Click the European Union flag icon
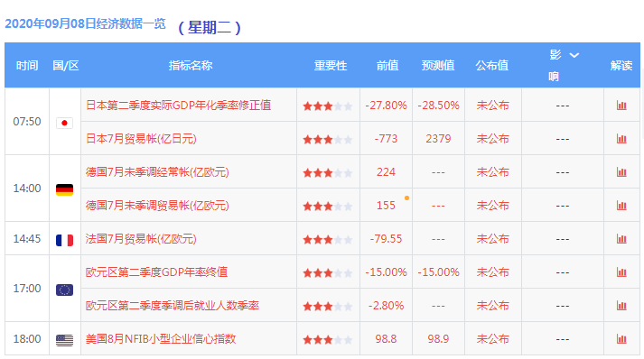Screen dimensions: 644x359 (x=64, y=290)
